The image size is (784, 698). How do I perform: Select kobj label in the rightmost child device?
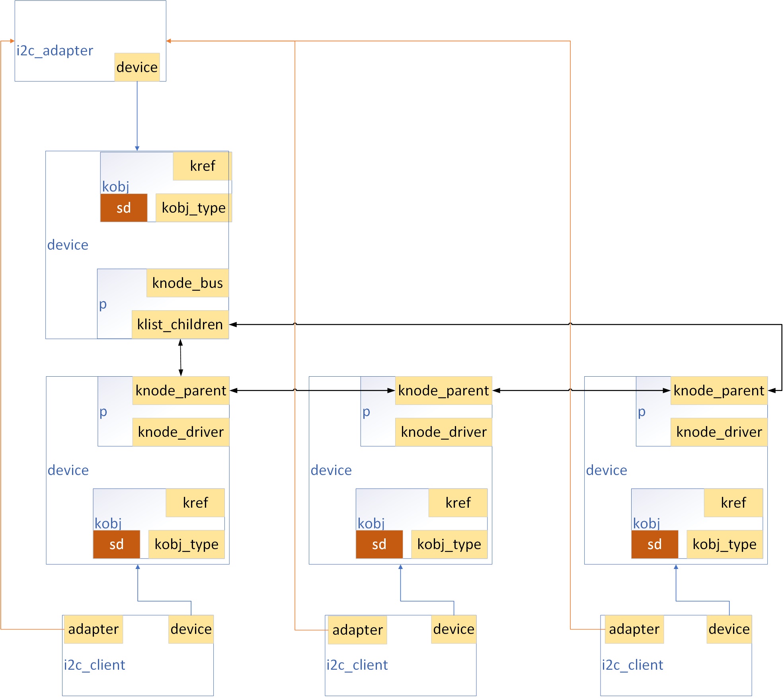coord(646,523)
